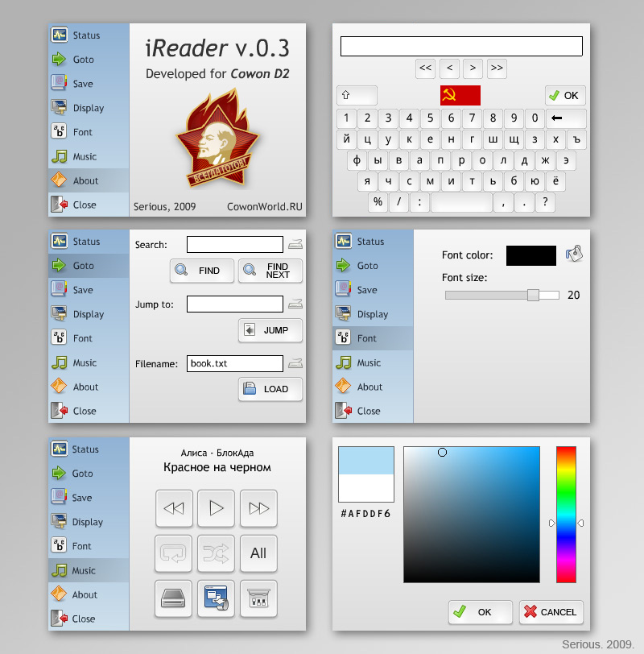Select Goto icon in the About panel sidebar
This screenshot has height=654, width=644.
point(60,60)
